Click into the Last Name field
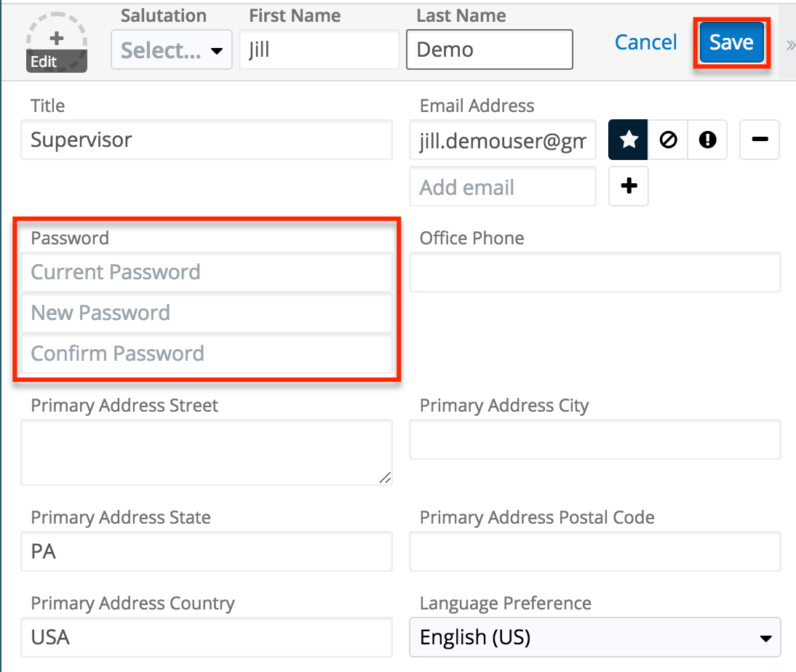 click(490, 50)
